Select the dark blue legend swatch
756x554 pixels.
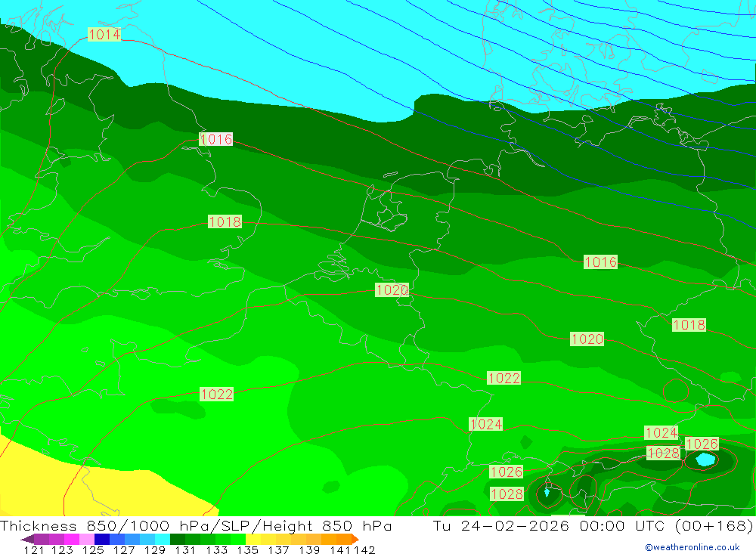(102, 539)
